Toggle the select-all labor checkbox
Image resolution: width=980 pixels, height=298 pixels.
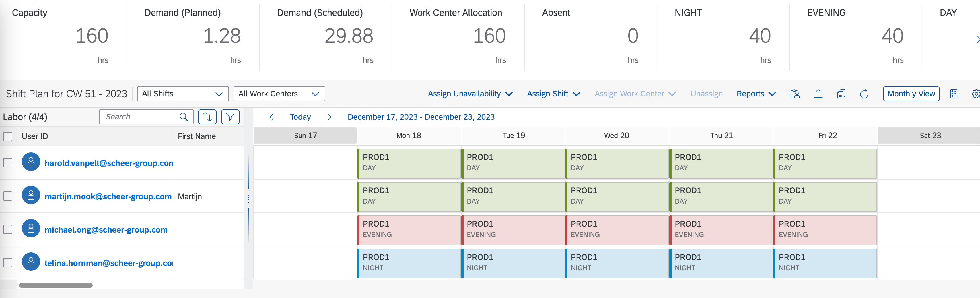(8, 136)
